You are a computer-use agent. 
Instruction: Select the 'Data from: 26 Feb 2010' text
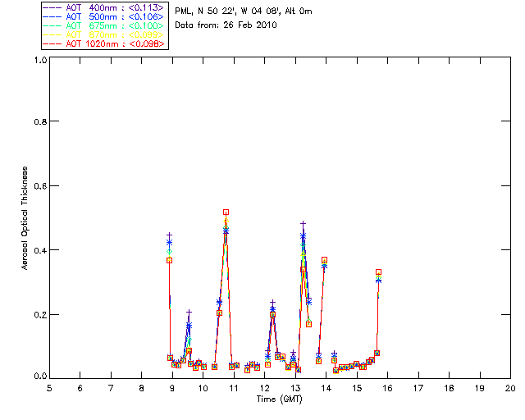click(x=226, y=25)
